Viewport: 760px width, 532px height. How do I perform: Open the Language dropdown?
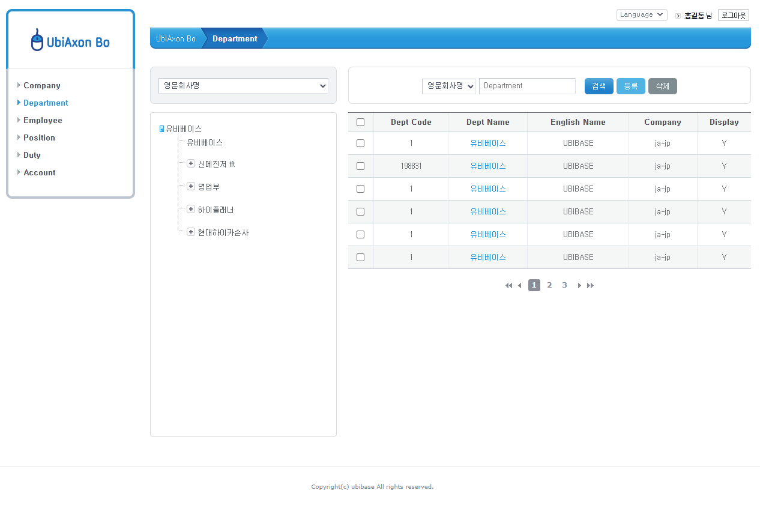641,15
